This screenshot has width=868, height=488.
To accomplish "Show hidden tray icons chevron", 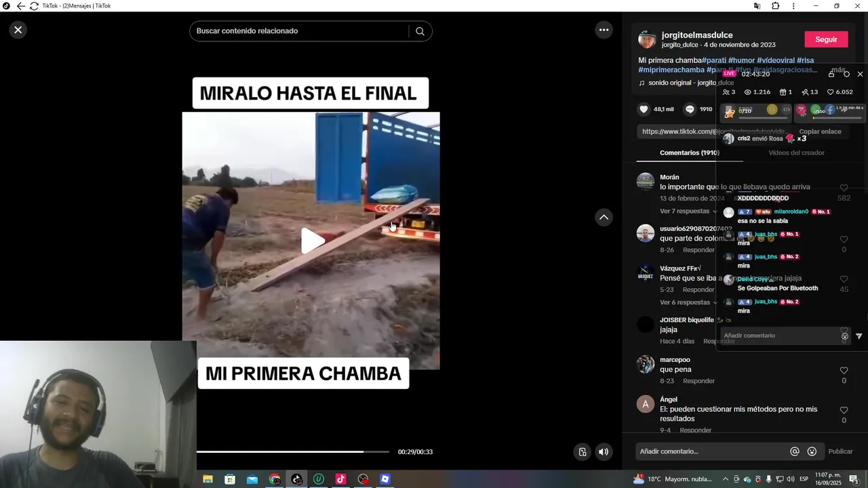I will 726,479.
